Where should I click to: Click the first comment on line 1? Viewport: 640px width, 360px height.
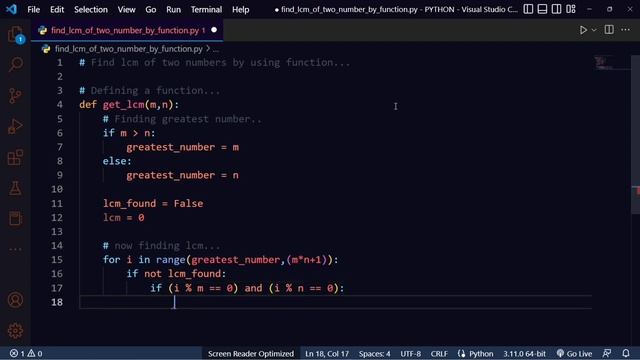[x=215, y=62]
